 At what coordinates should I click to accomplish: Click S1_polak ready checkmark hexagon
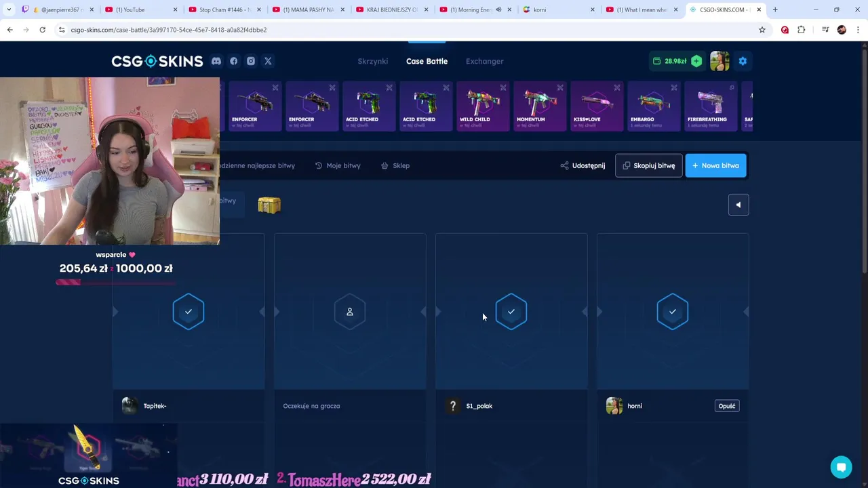511,312
